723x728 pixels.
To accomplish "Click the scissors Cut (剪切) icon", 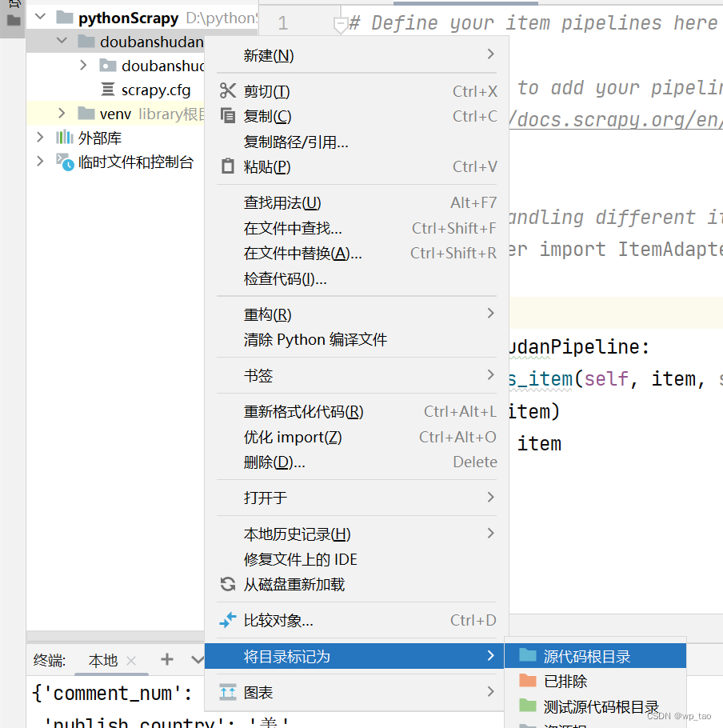I will click(x=227, y=90).
